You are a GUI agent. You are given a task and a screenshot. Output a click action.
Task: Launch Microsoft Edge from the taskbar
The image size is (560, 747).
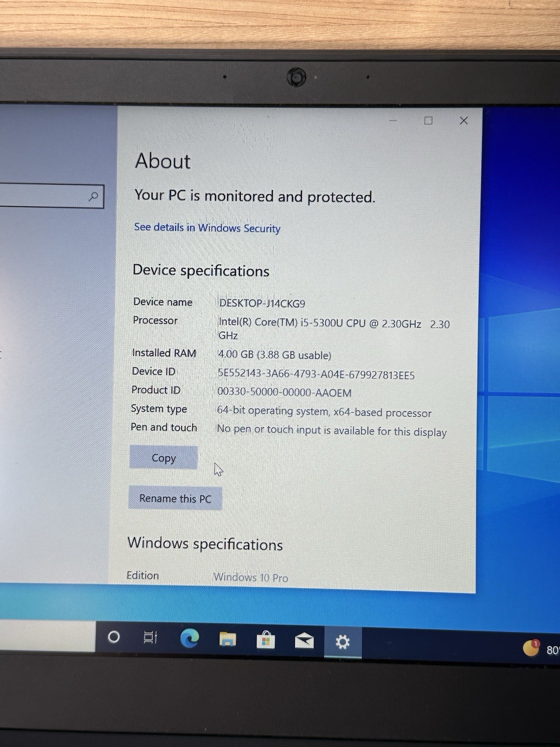[189, 638]
